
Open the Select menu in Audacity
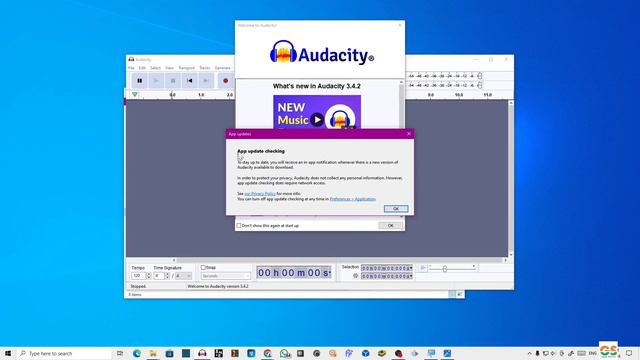[x=156, y=68]
